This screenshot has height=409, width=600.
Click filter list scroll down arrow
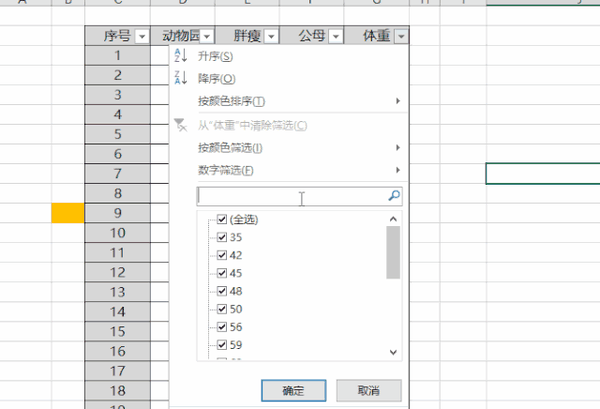coord(393,352)
